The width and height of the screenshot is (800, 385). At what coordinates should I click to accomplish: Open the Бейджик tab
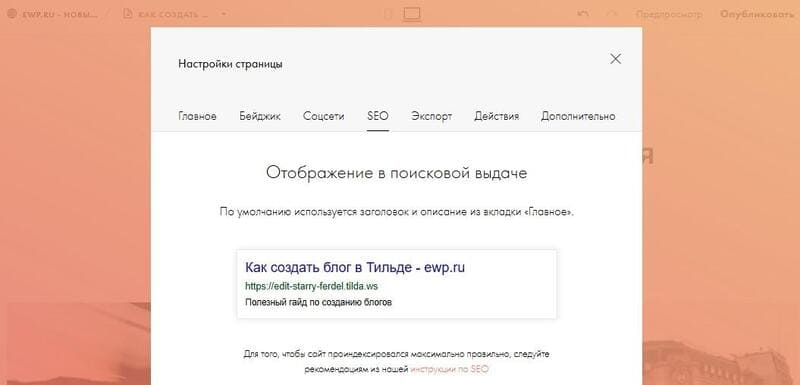pyautogui.click(x=260, y=116)
